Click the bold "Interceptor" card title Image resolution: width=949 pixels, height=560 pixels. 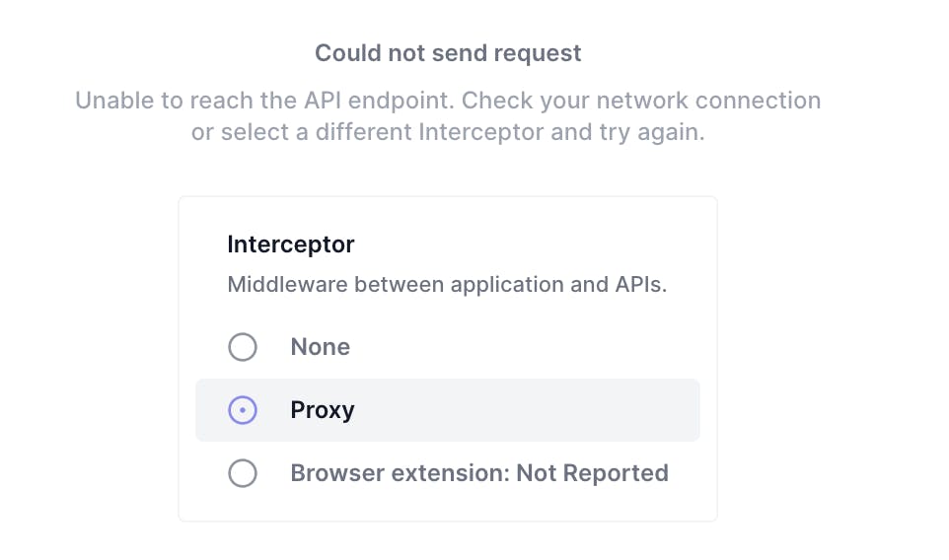click(291, 244)
